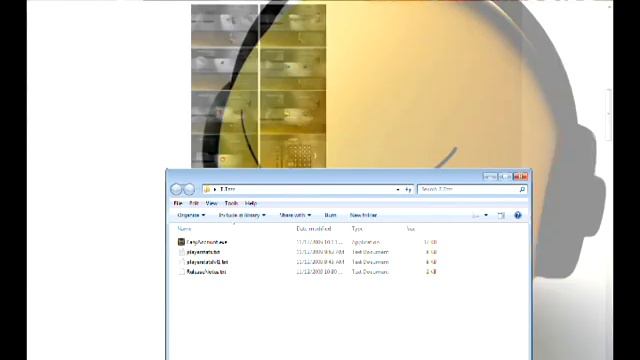Image resolution: width=640 pixels, height=360 pixels.
Task: Open the address bar history dropdown arrow
Action: (398, 189)
